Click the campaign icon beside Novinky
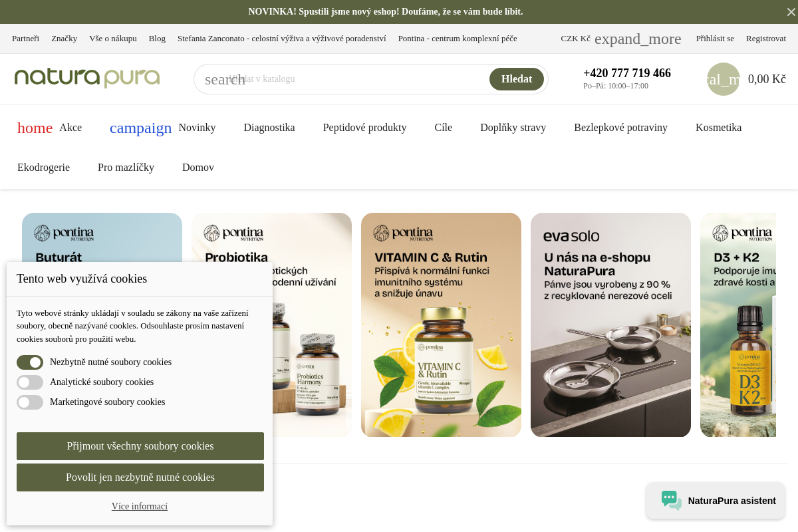This screenshot has height=532, width=798. [x=140, y=128]
